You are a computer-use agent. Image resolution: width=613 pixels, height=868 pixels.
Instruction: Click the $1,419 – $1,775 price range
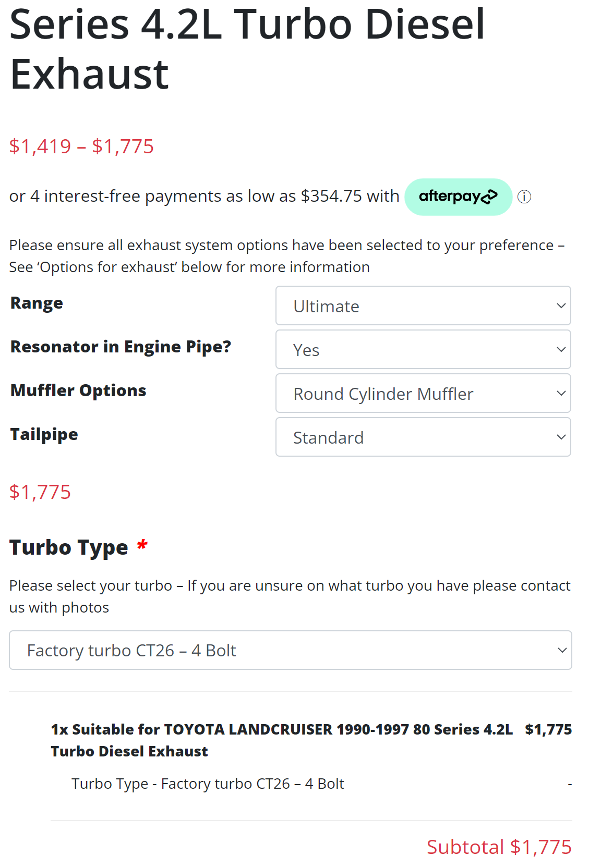point(81,146)
